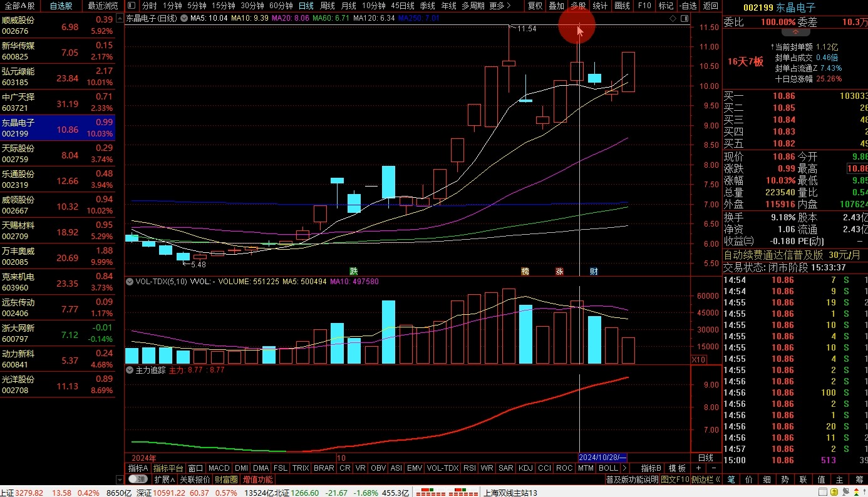Click the small chart-type icon before 分时
The image size is (868, 497).
coord(132,6)
